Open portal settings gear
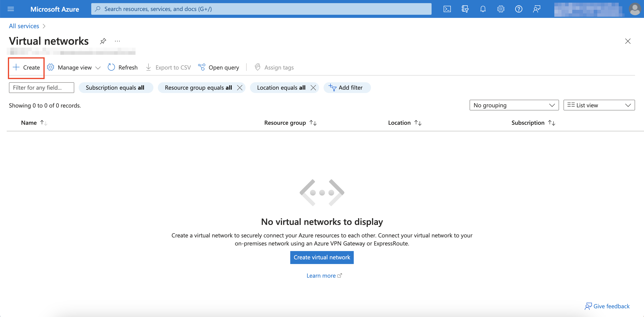The image size is (644, 317). [x=500, y=9]
